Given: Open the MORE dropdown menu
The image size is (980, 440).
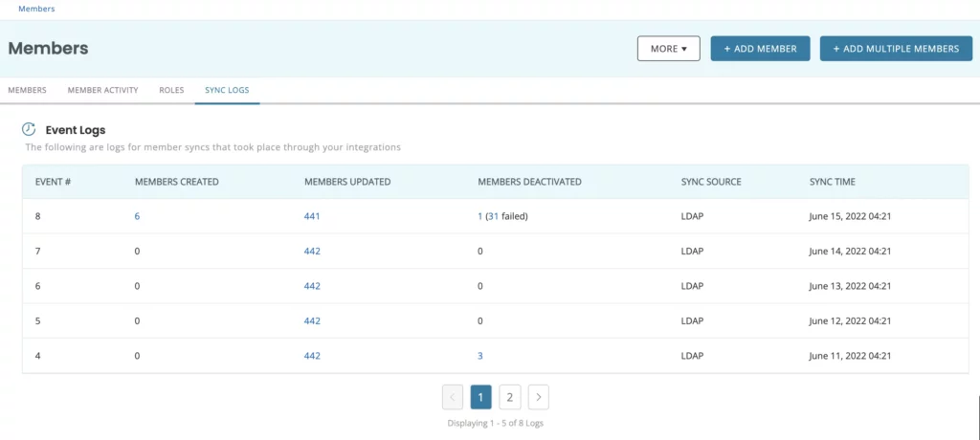Looking at the screenshot, I should tap(668, 49).
